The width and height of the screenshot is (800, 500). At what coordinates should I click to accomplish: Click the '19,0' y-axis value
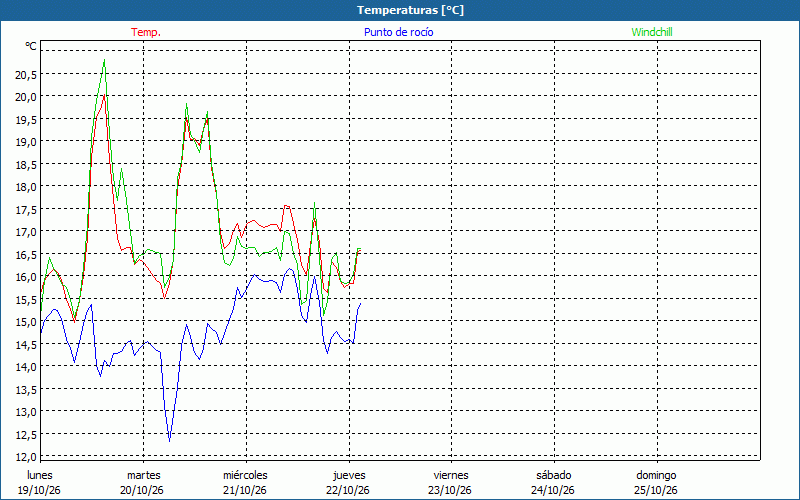(26, 142)
